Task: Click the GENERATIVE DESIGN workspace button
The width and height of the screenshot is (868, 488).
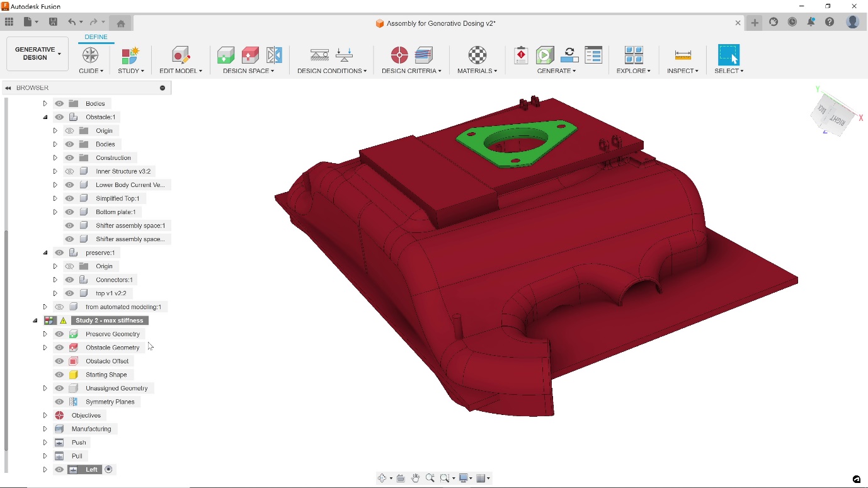Action: coord(37,54)
